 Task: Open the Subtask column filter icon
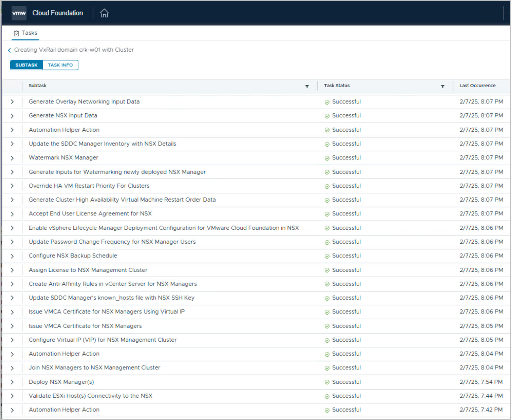coord(307,86)
